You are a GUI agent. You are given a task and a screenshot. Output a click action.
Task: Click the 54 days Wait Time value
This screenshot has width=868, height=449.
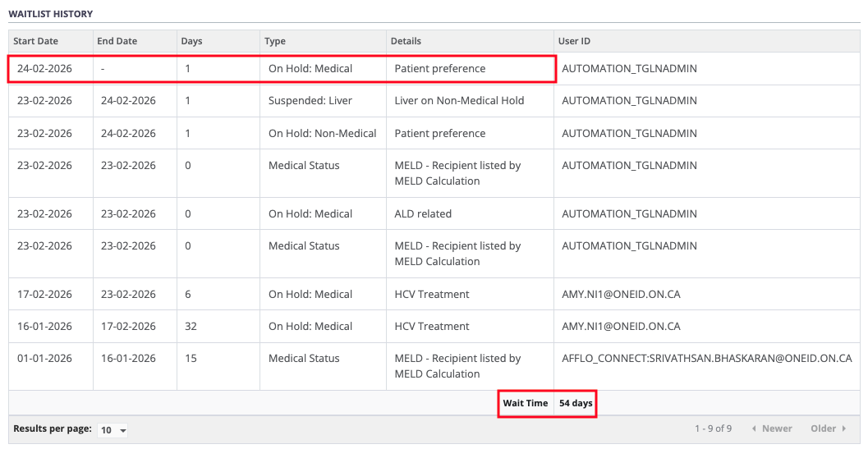click(x=576, y=404)
